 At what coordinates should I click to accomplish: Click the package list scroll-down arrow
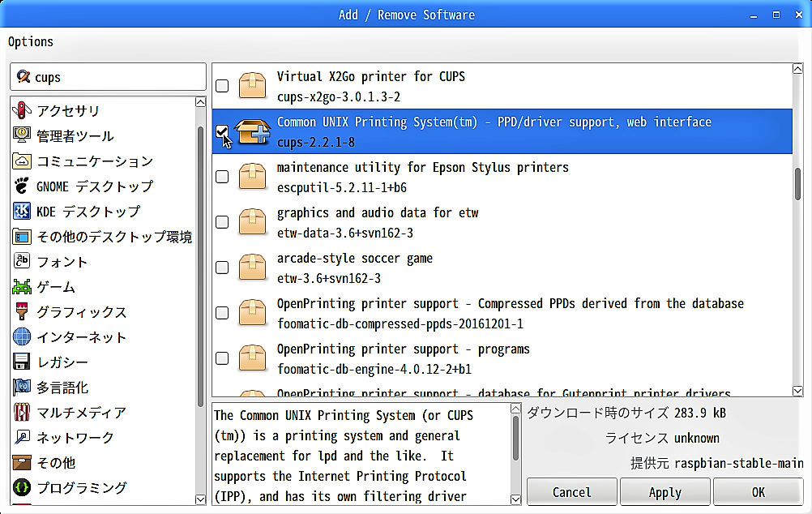click(x=797, y=391)
